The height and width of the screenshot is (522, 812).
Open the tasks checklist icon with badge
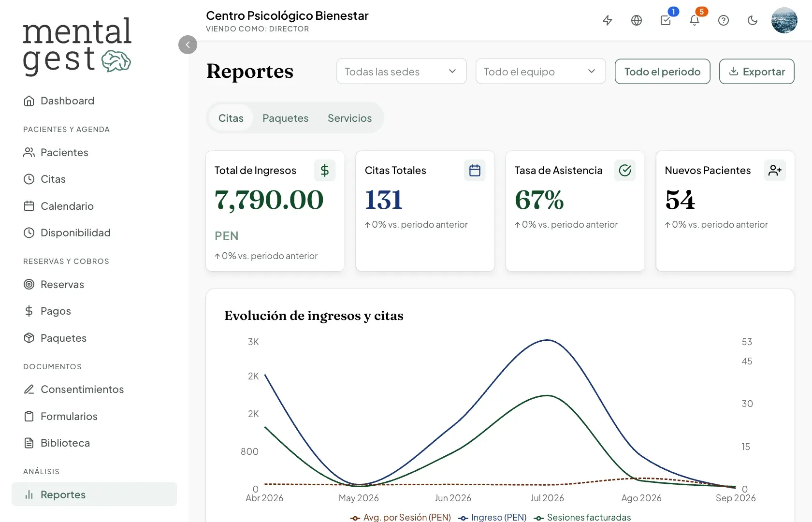[x=666, y=20]
